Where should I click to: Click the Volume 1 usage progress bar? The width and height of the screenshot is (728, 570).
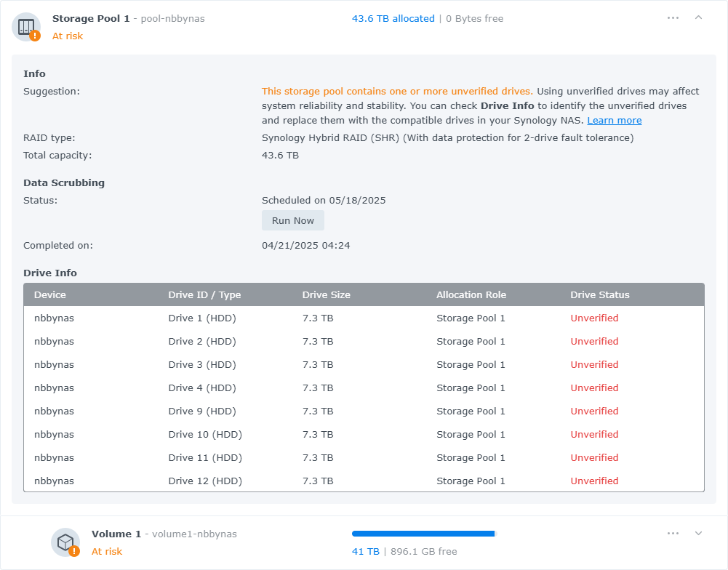pos(423,534)
